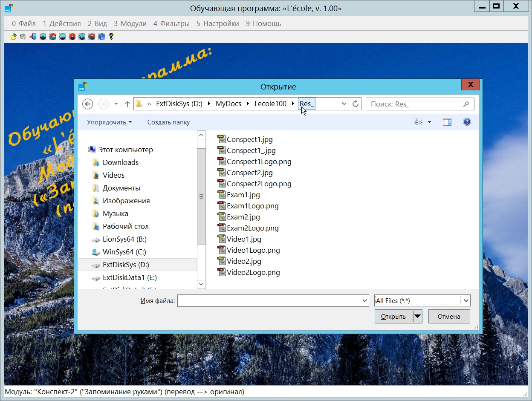Click the Отмена button
The height and width of the screenshot is (401, 532).
click(449, 317)
